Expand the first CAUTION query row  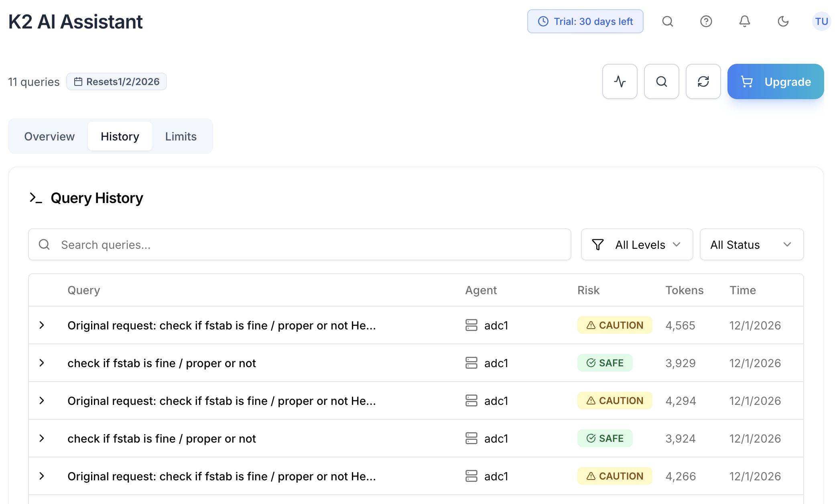42,325
